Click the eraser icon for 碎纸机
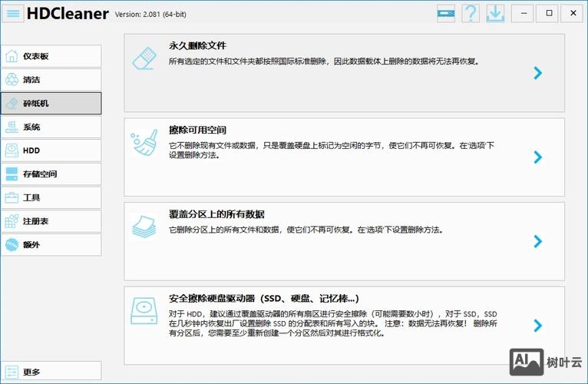The image size is (588, 384). (x=12, y=103)
